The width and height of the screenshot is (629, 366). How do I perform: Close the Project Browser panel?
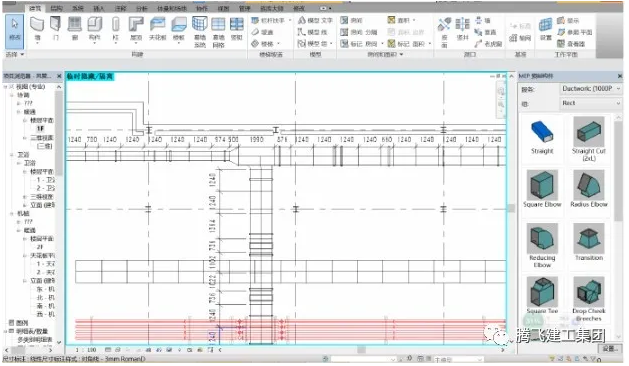[x=59, y=76]
